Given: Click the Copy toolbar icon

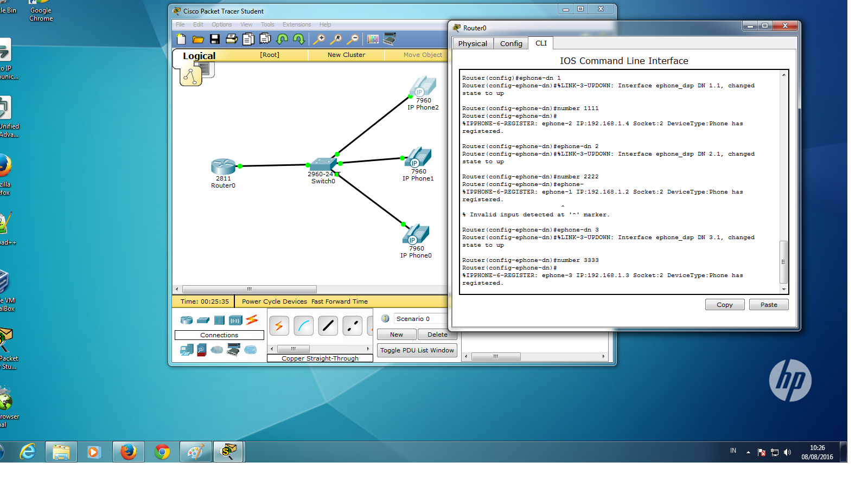Looking at the screenshot, I should pyautogui.click(x=248, y=39).
